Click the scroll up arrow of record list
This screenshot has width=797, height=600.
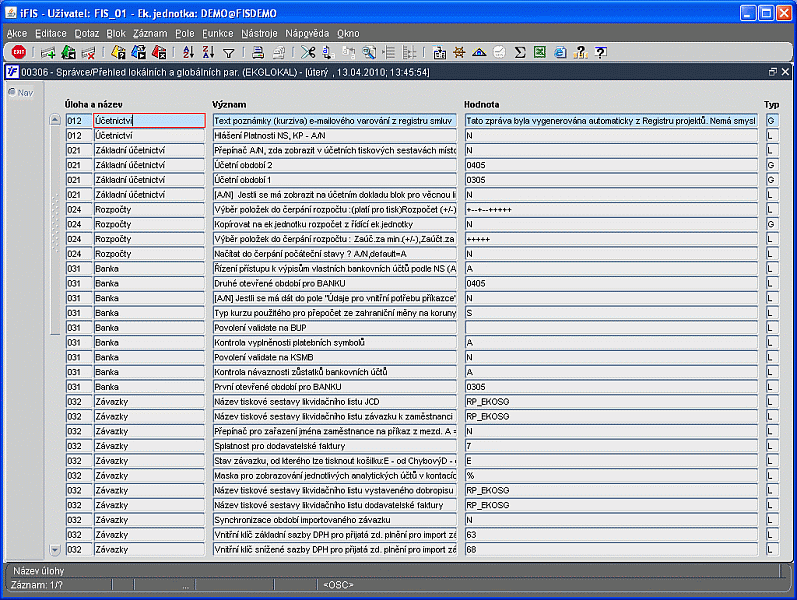coord(55,120)
